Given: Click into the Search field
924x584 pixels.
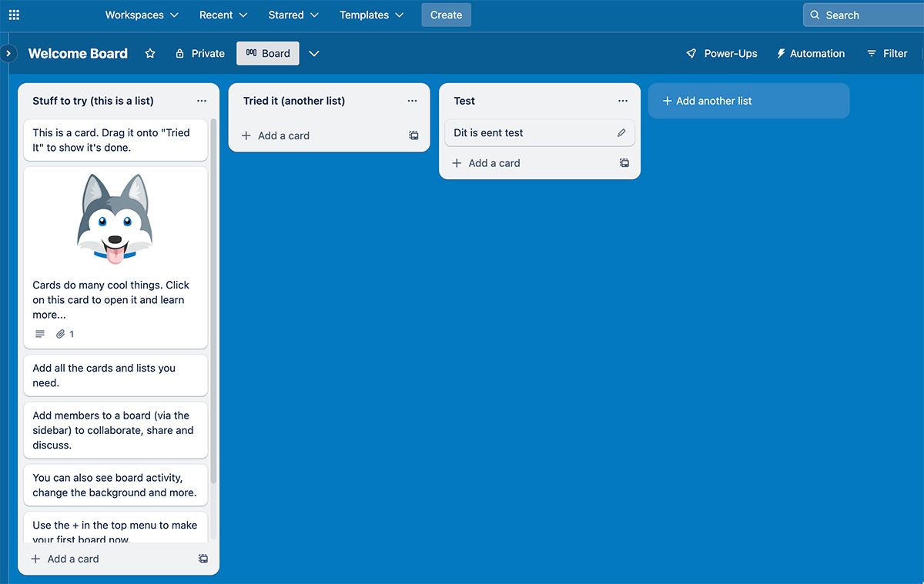Looking at the screenshot, I should [x=863, y=15].
